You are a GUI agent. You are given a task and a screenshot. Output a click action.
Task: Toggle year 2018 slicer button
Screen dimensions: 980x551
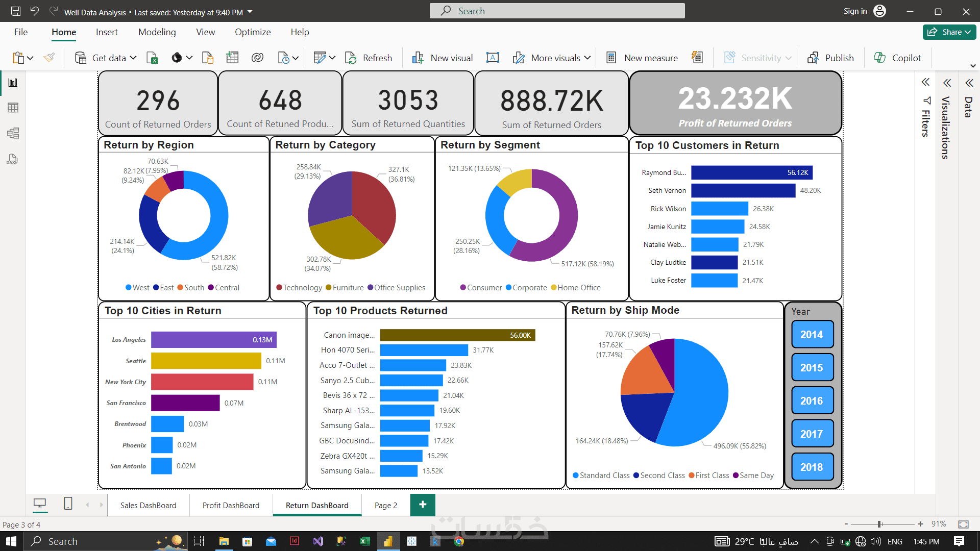(812, 467)
